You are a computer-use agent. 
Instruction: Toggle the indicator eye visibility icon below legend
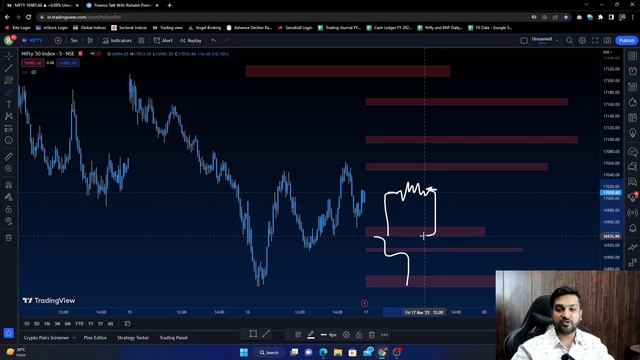pyautogui.click(x=33, y=72)
